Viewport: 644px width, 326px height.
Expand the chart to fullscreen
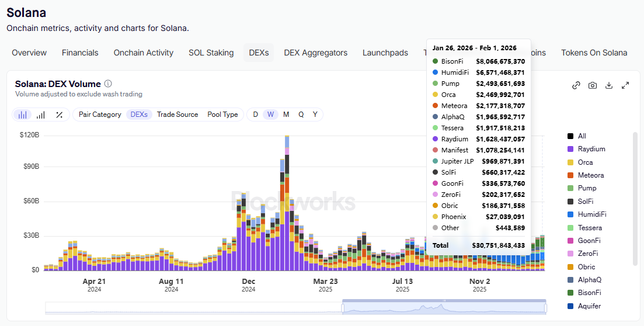pos(625,85)
